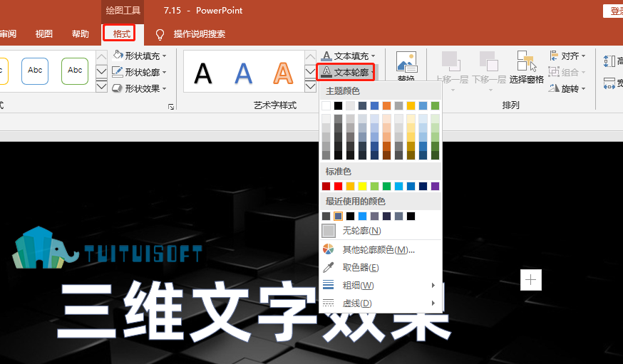Switch to the 审阅 tab
Screen dimensions: 623x364
point(8,33)
